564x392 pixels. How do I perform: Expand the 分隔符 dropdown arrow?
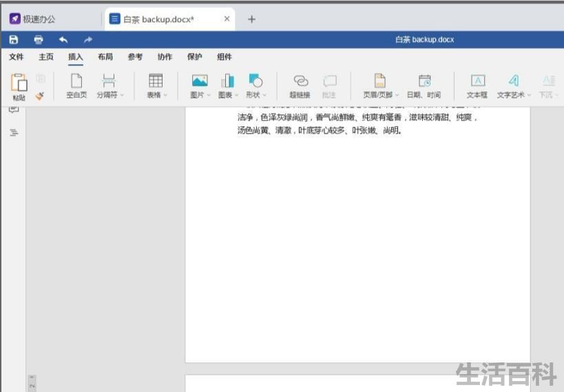[122, 95]
